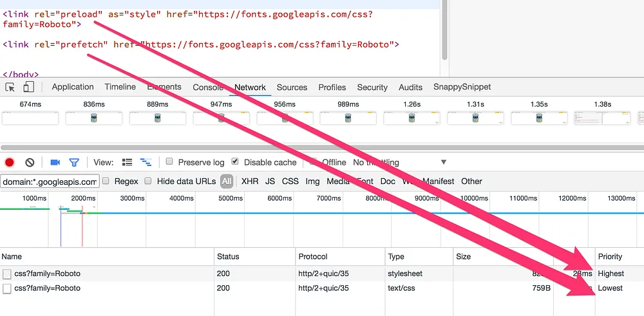Open the throttling dropdown arrow
This screenshot has height=316, width=644.
point(444,162)
